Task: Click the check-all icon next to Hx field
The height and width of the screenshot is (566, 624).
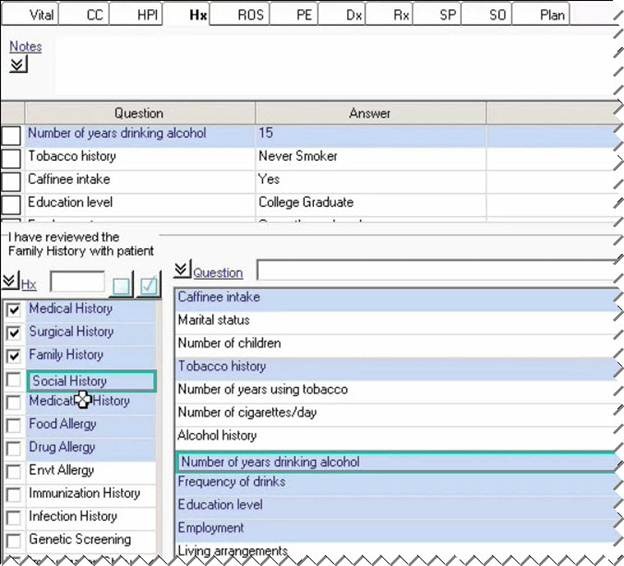Action: pos(148,286)
